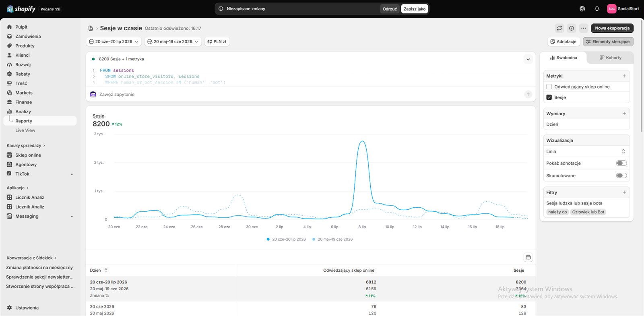
Task: Click the table view icon above results
Action: [528, 257]
